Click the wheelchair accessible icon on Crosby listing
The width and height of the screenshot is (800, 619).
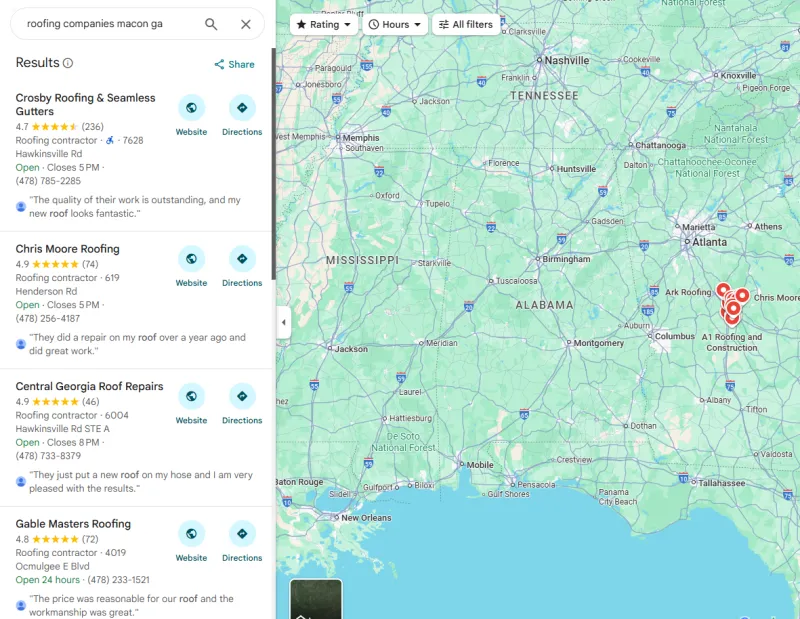(110, 140)
